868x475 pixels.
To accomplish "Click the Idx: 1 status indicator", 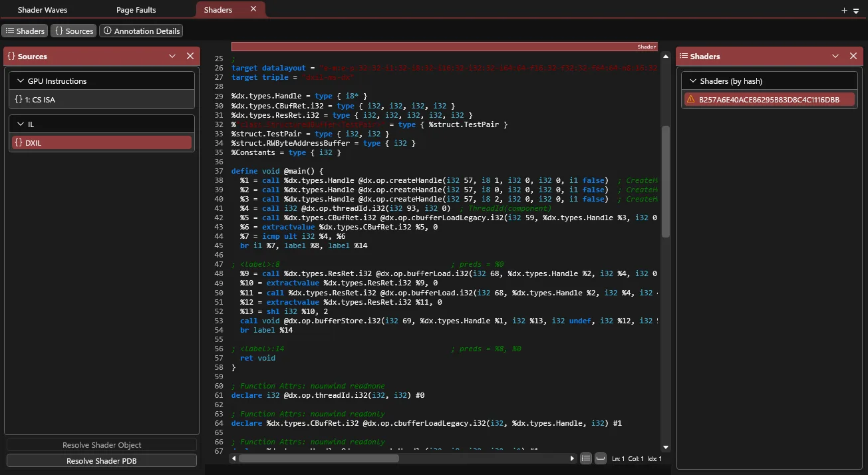I will (653, 459).
